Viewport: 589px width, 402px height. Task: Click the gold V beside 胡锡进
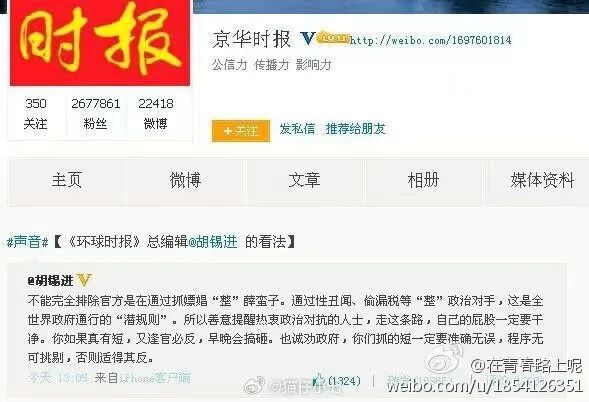[x=84, y=280]
